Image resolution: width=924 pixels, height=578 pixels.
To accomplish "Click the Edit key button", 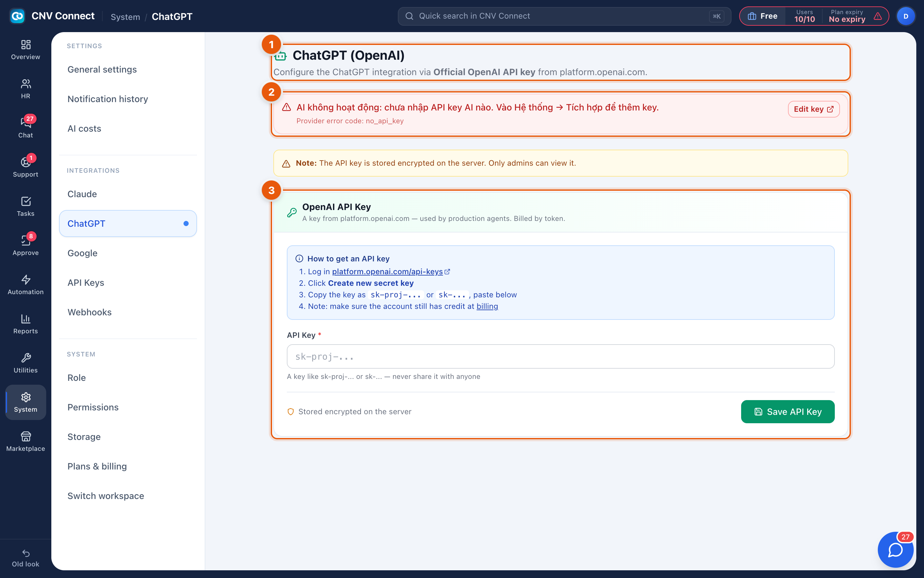I will tap(814, 109).
